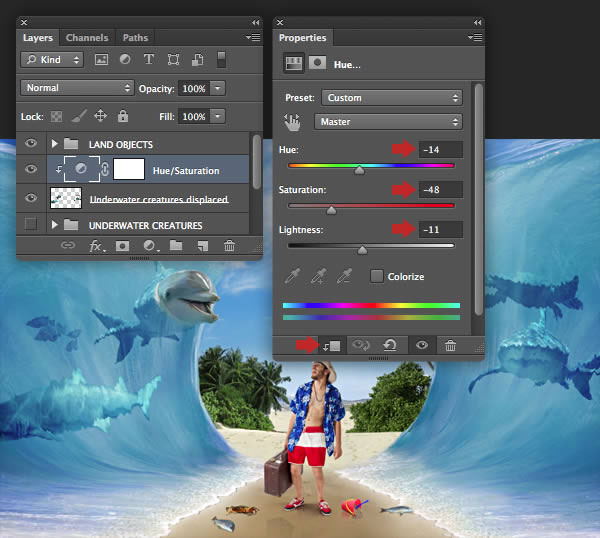Open the Layers panel flyout menu
The height and width of the screenshot is (538, 600).
[x=253, y=37]
